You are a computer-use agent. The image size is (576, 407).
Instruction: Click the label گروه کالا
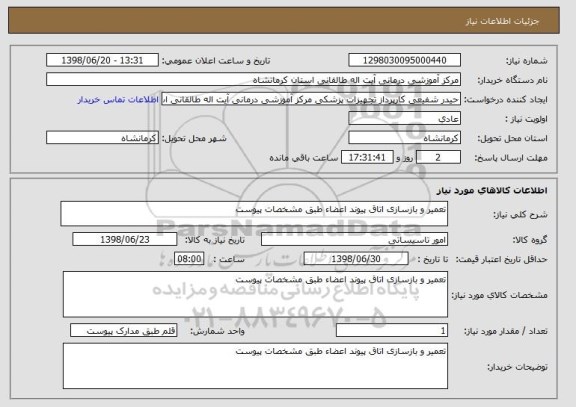(x=530, y=240)
